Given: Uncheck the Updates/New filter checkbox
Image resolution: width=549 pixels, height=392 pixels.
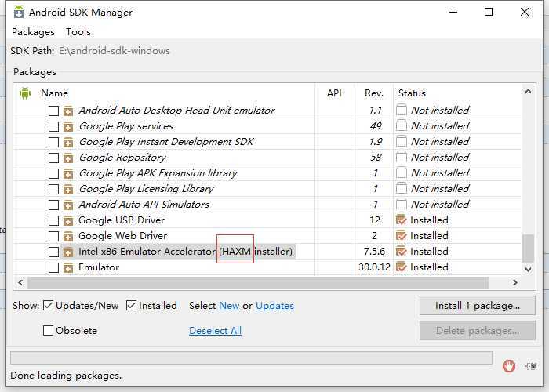Looking at the screenshot, I should pos(49,306).
